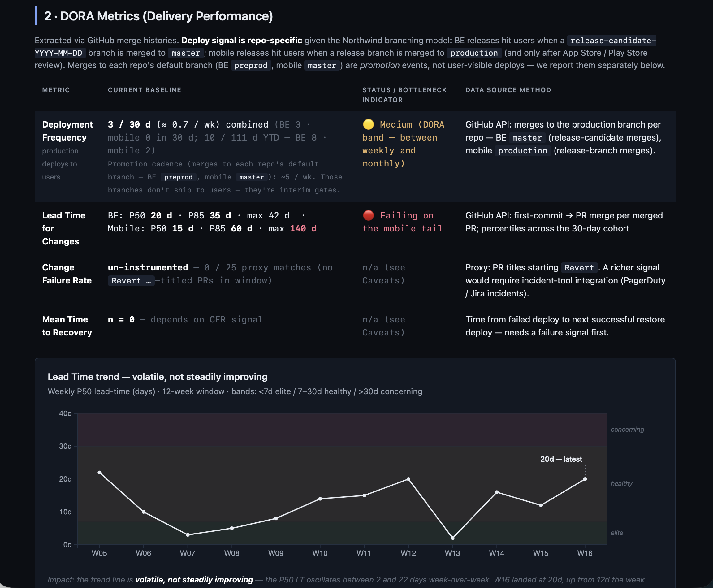Click the W13 x-axis label
The image size is (713, 588).
(452, 553)
